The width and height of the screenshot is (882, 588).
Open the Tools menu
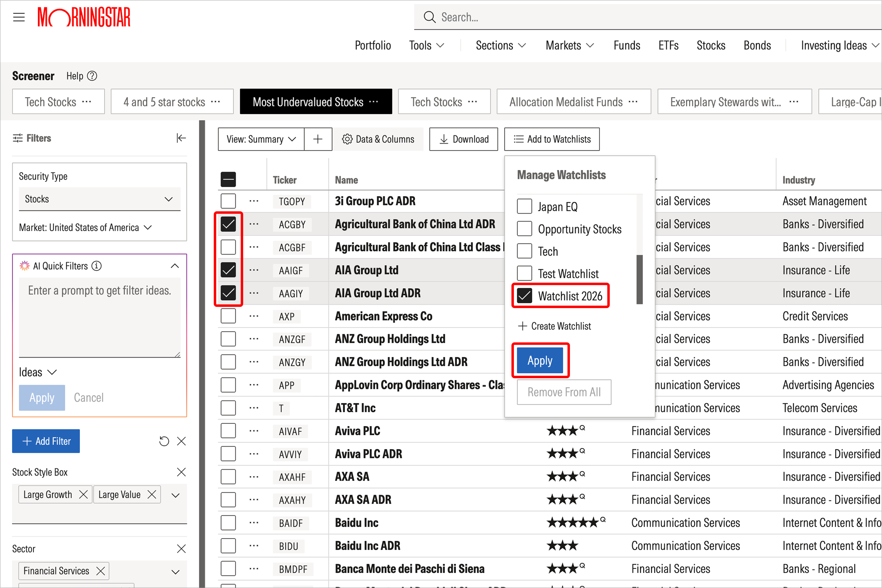click(x=427, y=45)
